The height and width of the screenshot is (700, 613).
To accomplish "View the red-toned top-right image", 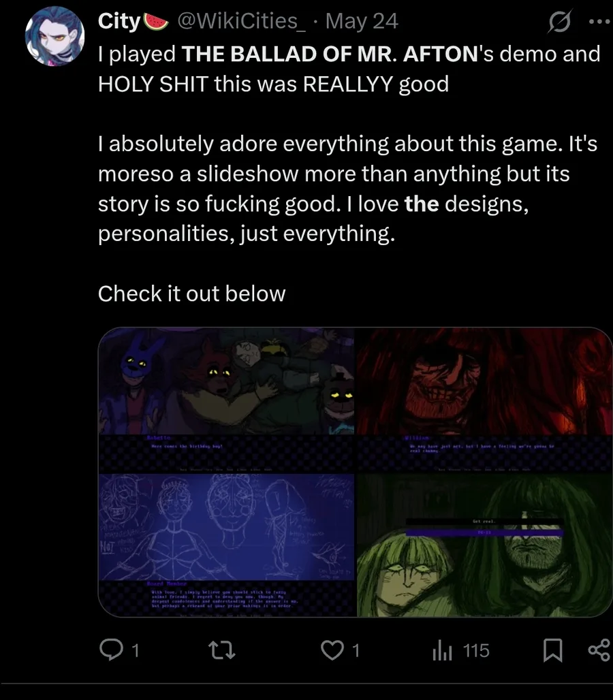I will tap(484, 400).
